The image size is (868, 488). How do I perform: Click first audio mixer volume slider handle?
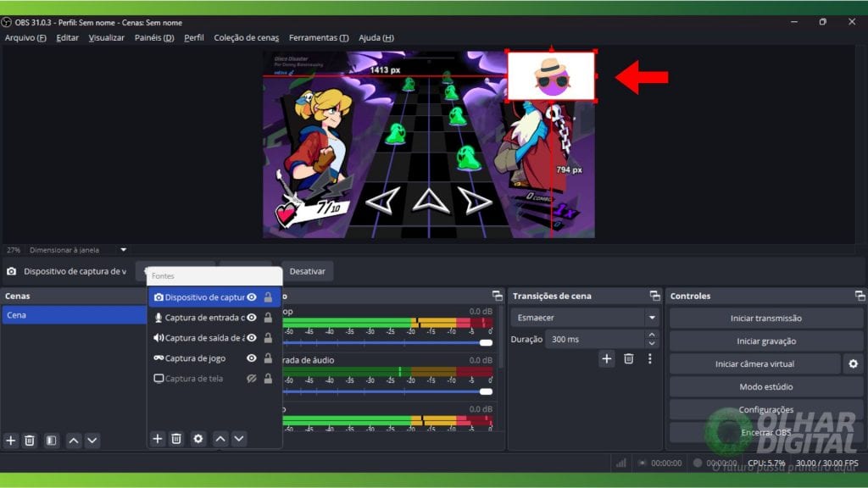point(486,342)
